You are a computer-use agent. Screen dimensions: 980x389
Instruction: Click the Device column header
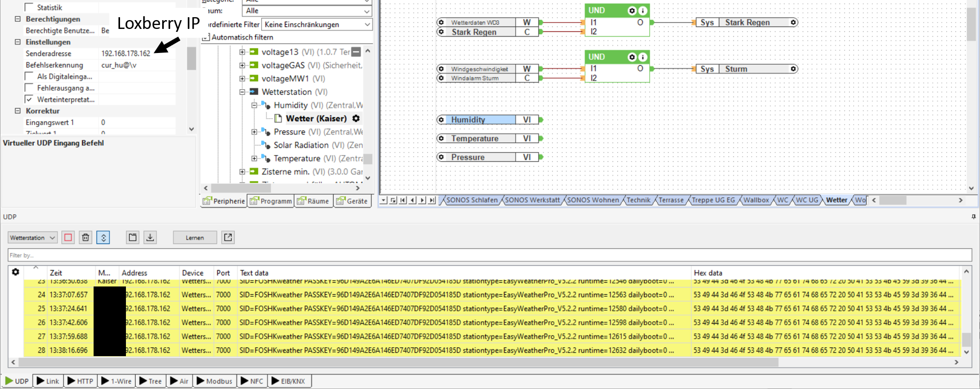(196, 273)
